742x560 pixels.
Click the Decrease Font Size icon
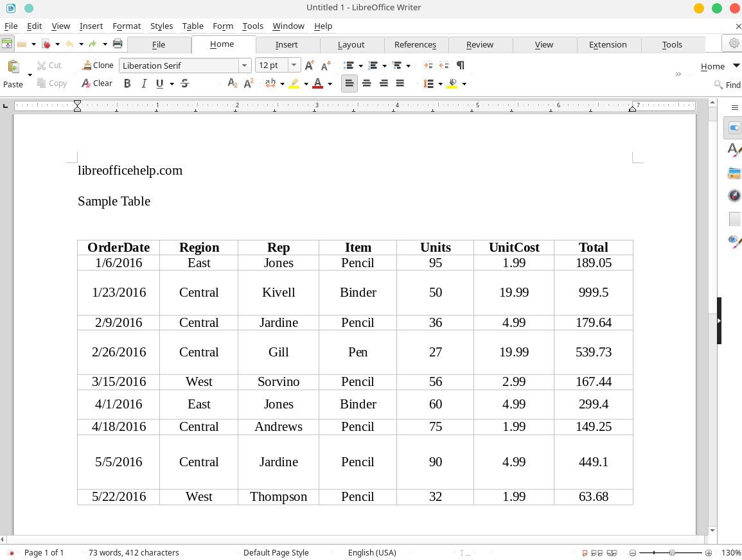(326, 66)
